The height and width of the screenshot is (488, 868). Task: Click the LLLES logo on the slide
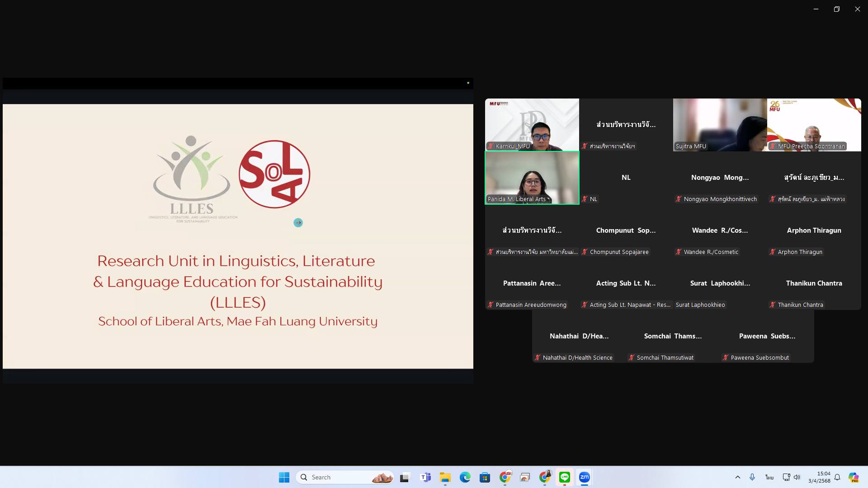[193, 179]
